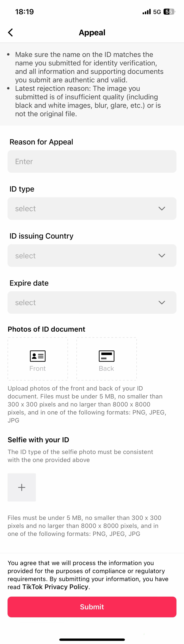
Task: Tap the cellular signal bars icon
Action: coord(147,12)
